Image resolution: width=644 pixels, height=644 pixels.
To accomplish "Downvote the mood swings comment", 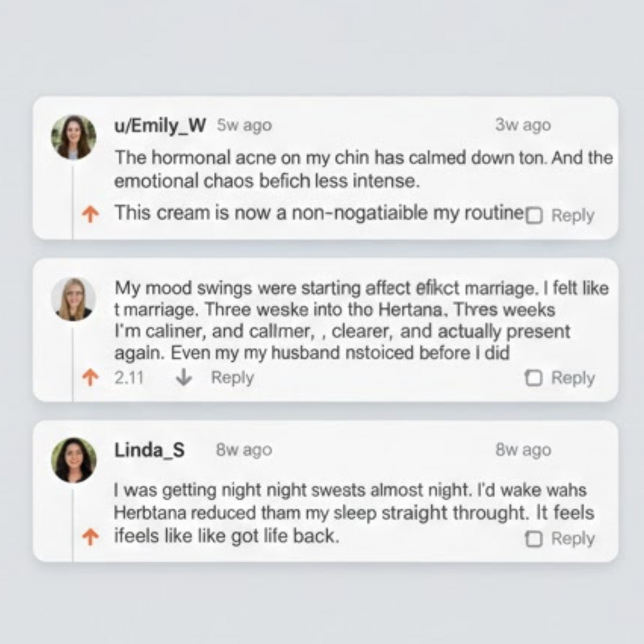I will coord(184,378).
